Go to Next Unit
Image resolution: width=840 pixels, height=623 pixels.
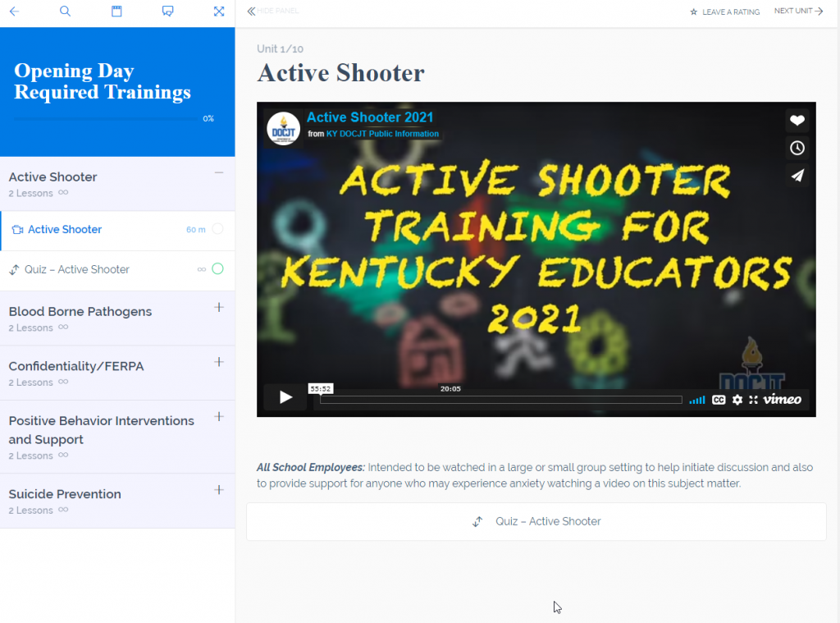pos(798,11)
